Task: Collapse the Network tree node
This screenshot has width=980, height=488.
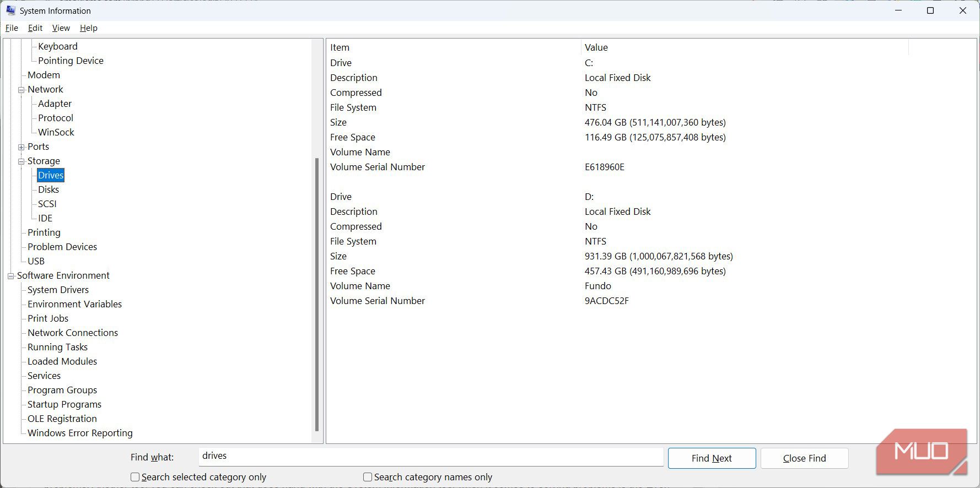Action: point(21,90)
